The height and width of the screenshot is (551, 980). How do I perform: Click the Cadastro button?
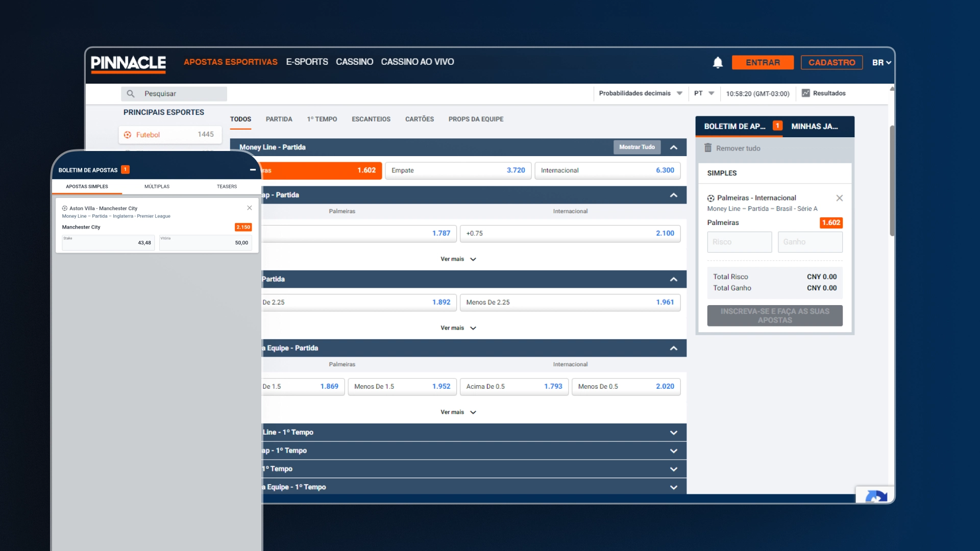click(x=831, y=62)
